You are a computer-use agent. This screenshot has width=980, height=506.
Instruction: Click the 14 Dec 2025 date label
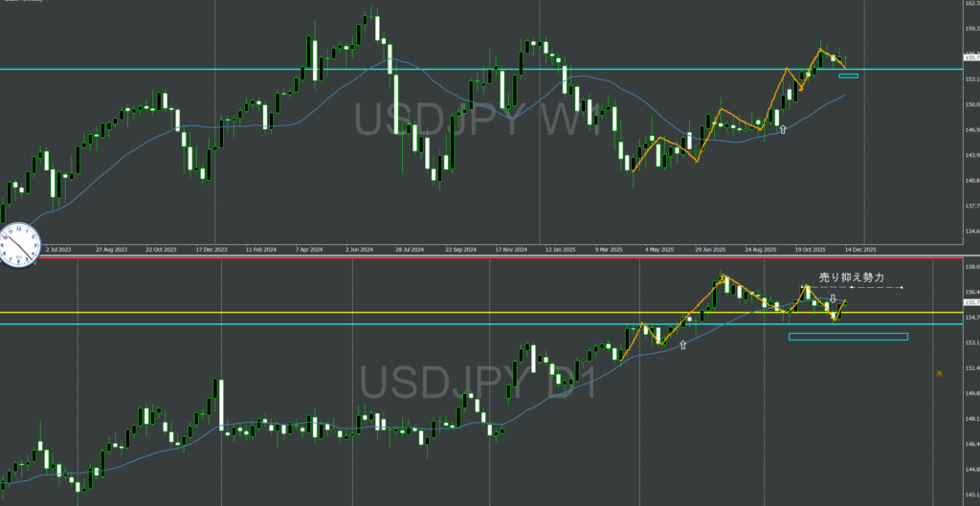[x=858, y=249]
